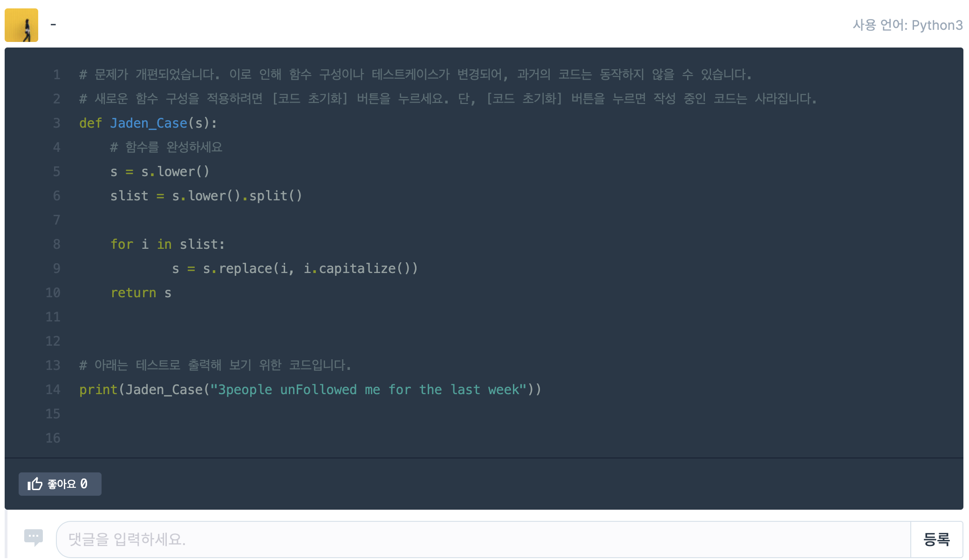This screenshot has height=560, width=969.
Task: Click the user avatar thumbnail
Action: coord(21,25)
